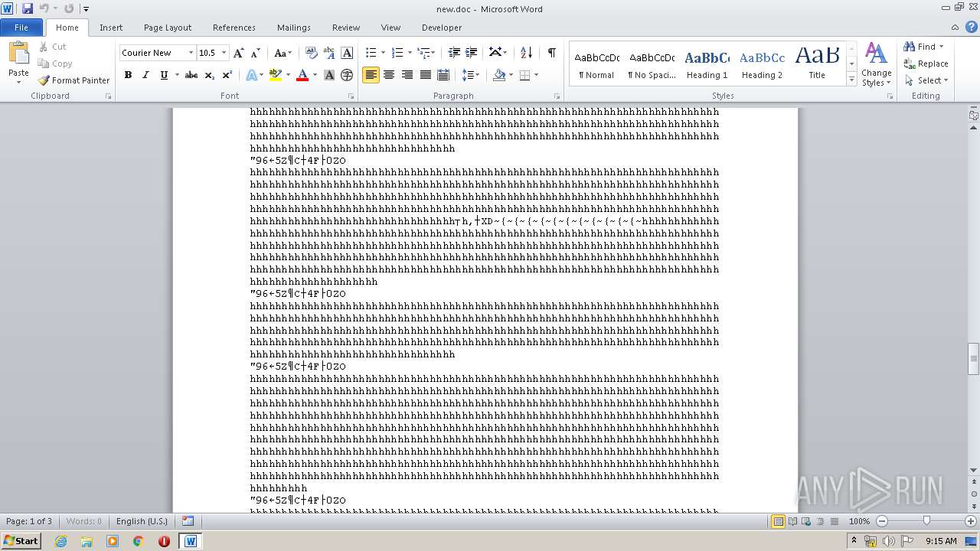The image size is (980, 551).
Task: Click Enclose Characters icon
Action: (347, 75)
